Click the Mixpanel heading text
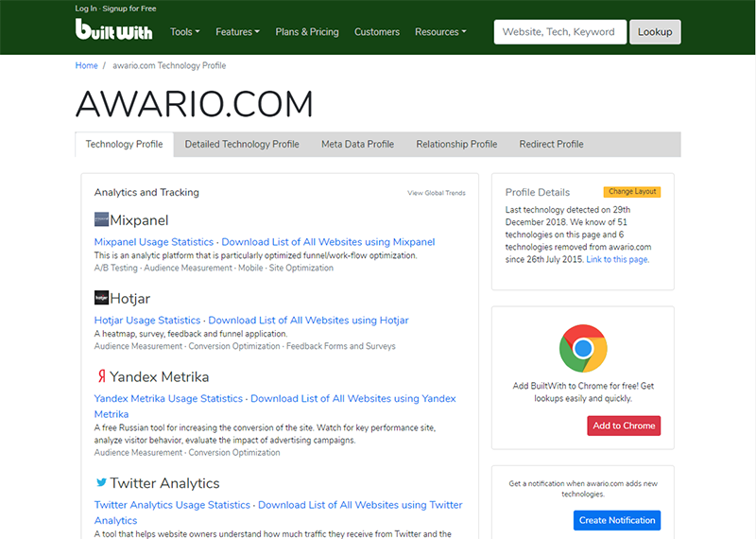Viewport: 756px width, 539px height. coord(139,220)
